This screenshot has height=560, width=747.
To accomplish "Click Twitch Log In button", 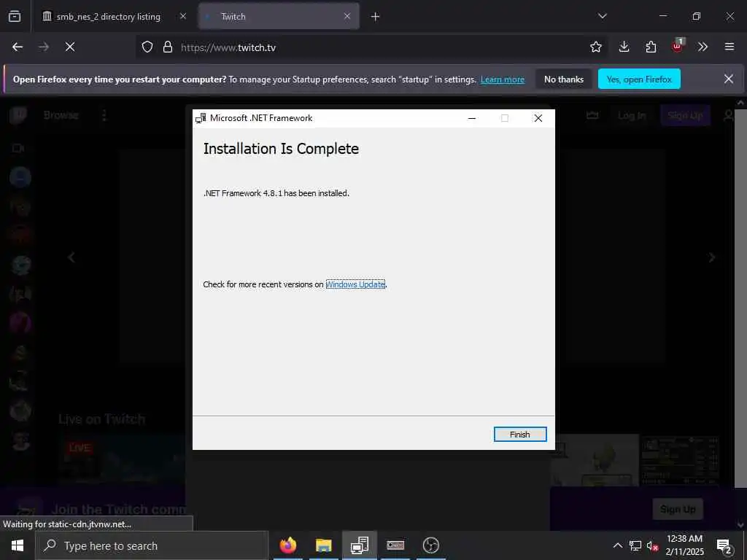I will [632, 116].
